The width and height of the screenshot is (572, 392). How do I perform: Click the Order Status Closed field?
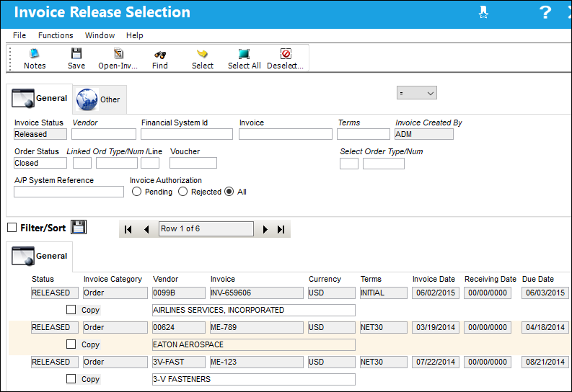[40, 163]
